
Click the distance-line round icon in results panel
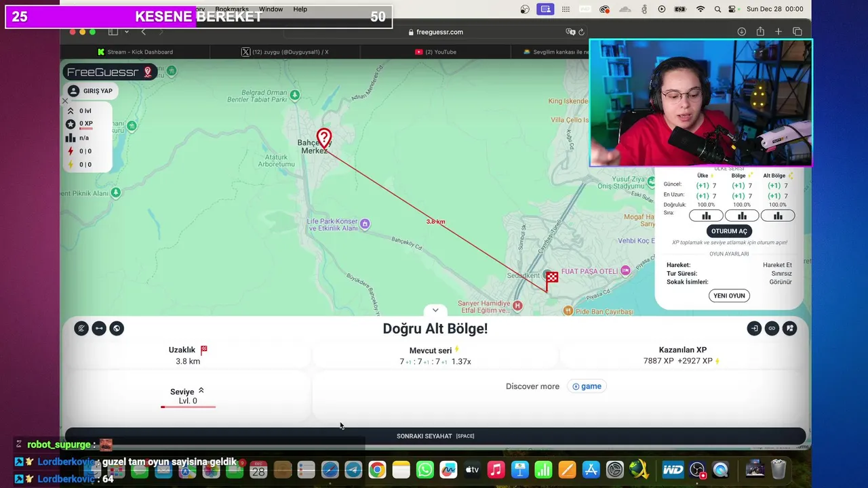click(99, 329)
